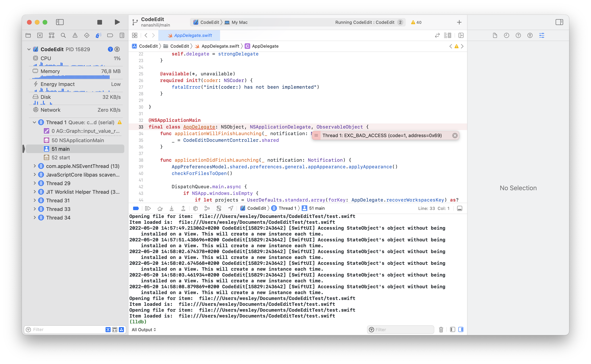Dismiss the EXC_BAD_ACCESS error annotation
Image resolution: width=591 pixels, height=364 pixels.
tap(455, 136)
